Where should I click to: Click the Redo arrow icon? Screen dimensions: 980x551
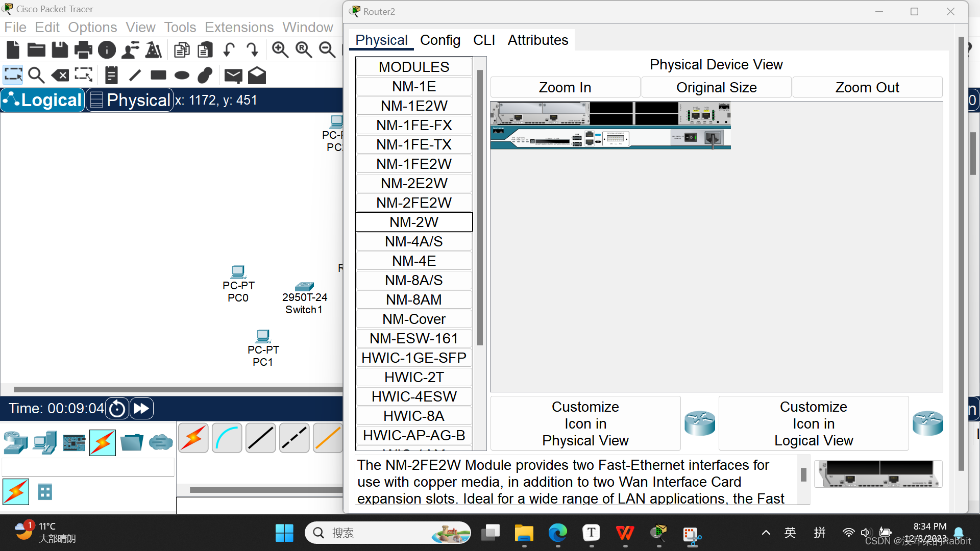[252, 49]
